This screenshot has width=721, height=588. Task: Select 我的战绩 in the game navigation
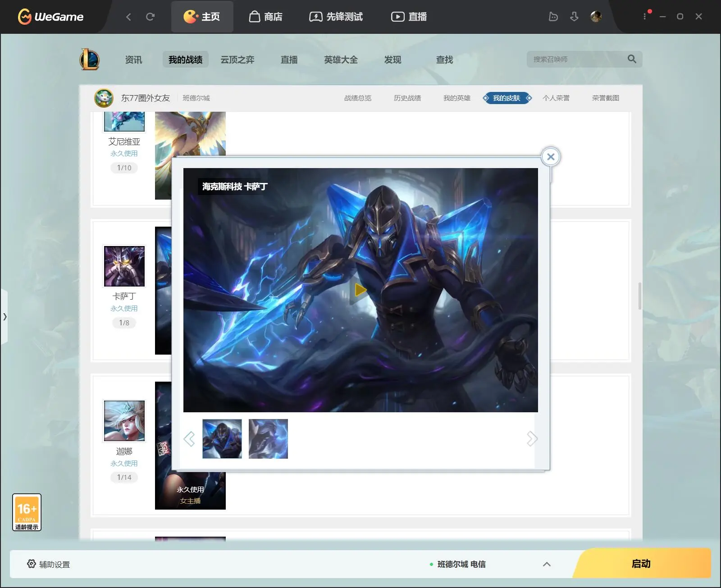185,59
